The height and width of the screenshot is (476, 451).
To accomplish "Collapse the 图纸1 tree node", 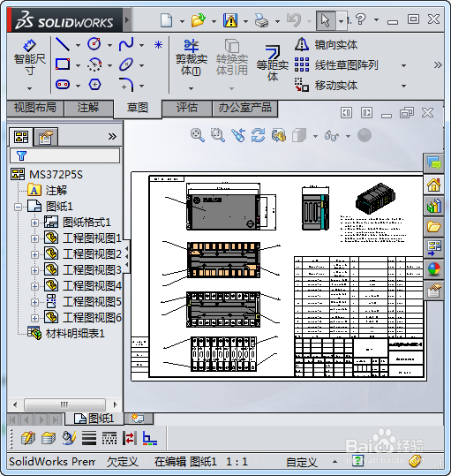I will pos(18,207).
